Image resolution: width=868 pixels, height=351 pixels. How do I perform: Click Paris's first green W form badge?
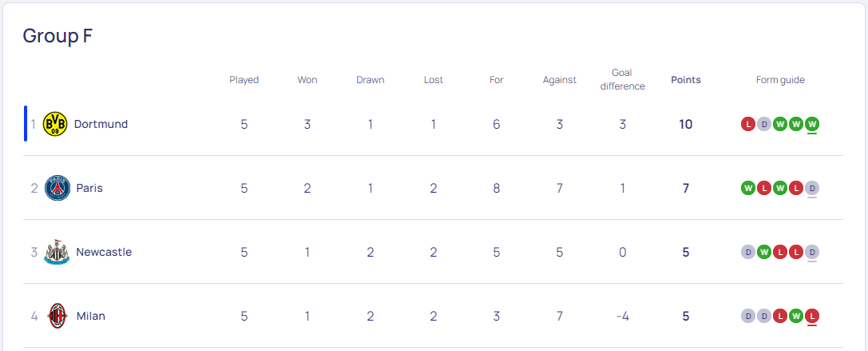(748, 188)
